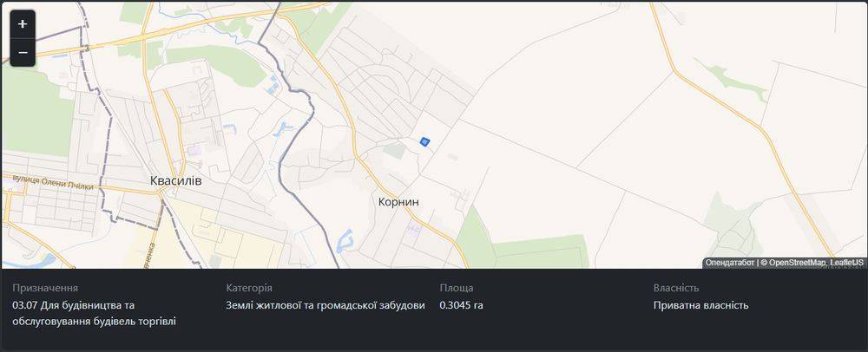Click the Квасилів town label

coord(175,180)
